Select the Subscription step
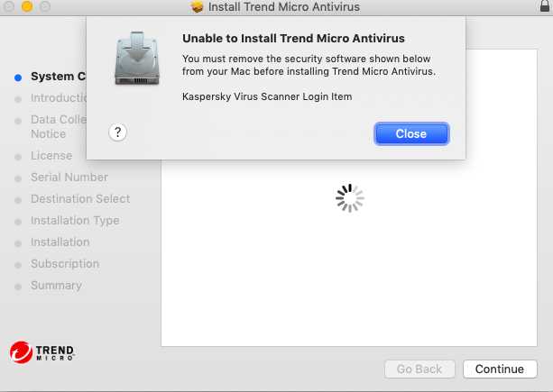Image resolution: width=553 pixels, height=392 pixels. (65, 264)
